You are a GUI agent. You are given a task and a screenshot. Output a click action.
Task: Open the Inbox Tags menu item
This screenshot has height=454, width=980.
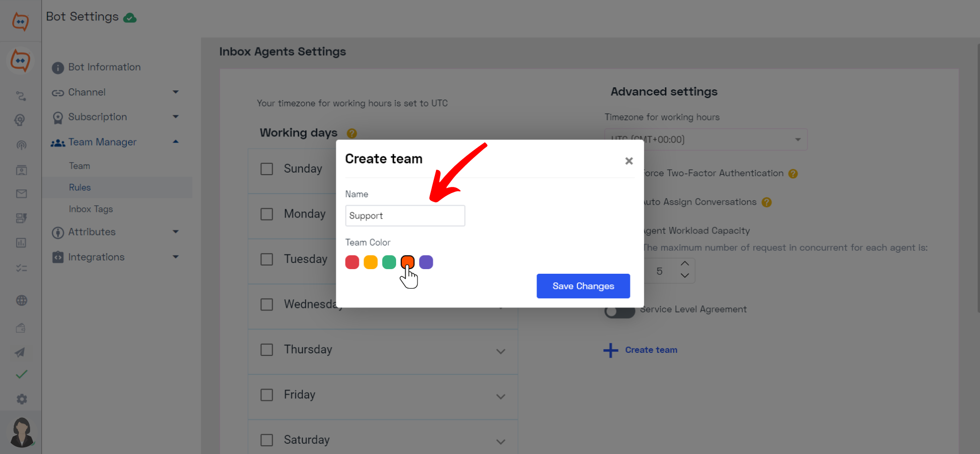coord(91,209)
